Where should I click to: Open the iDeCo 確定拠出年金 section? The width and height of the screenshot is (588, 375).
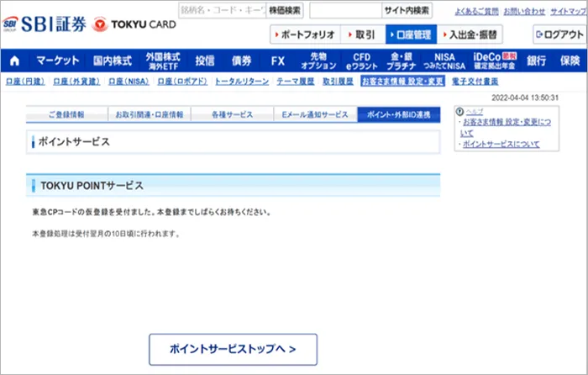[495, 61]
